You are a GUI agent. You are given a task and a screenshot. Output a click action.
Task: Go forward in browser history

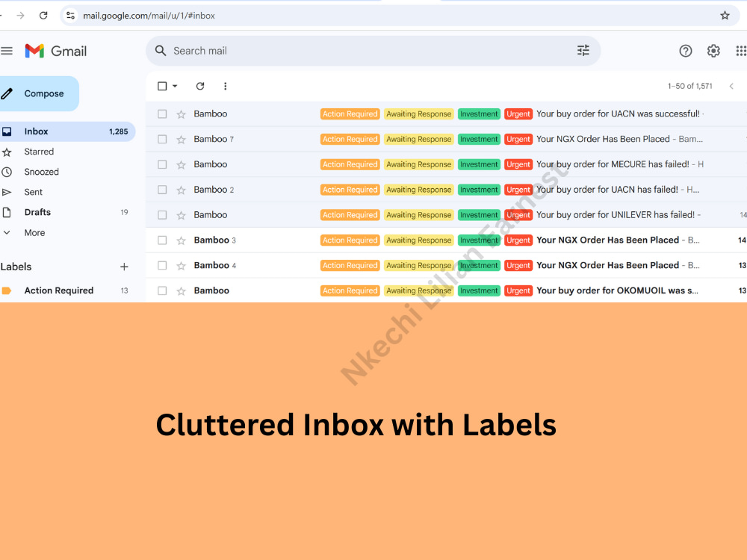(x=20, y=16)
